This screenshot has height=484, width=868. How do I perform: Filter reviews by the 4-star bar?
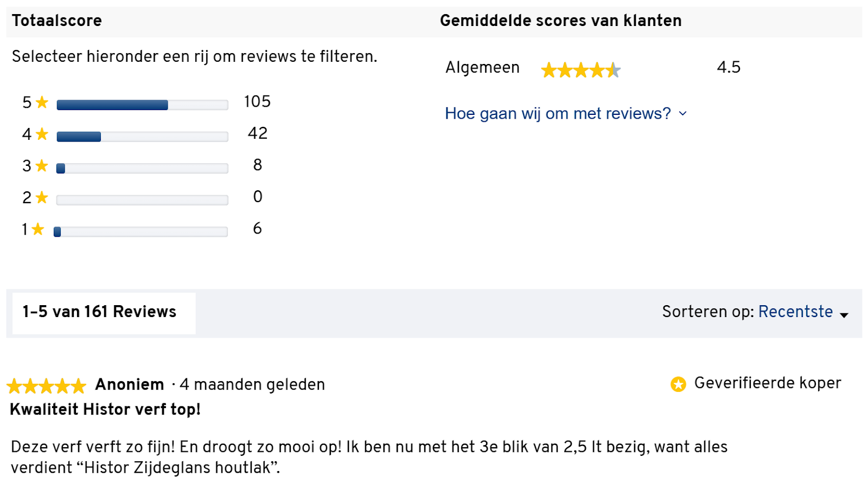pos(142,137)
